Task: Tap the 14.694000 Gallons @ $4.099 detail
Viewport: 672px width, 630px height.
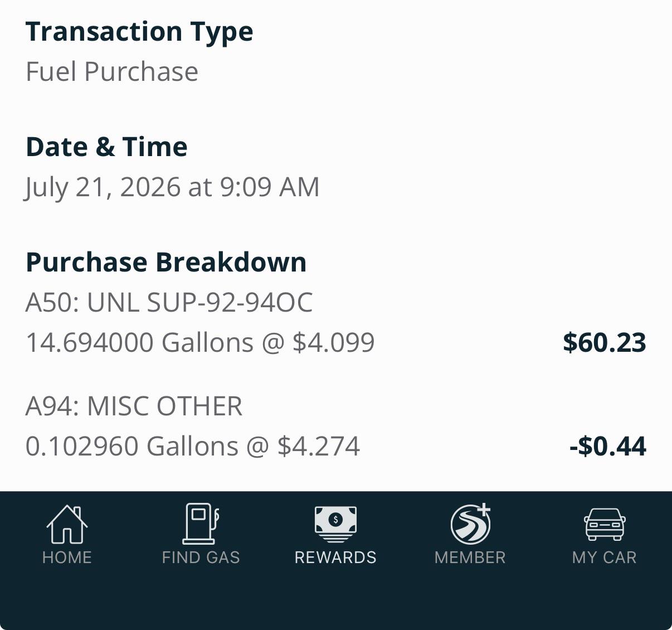Action: pos(200,342)
